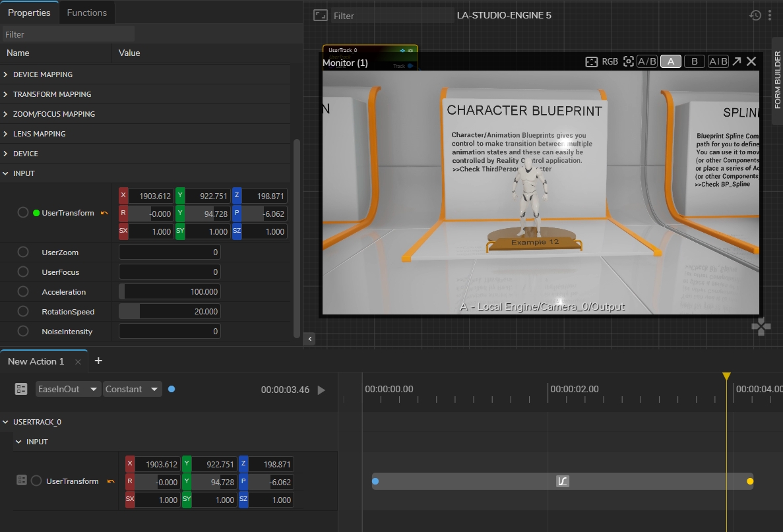
Task: Select the New Action 1 tab
Action: click(x=36, y=361)
